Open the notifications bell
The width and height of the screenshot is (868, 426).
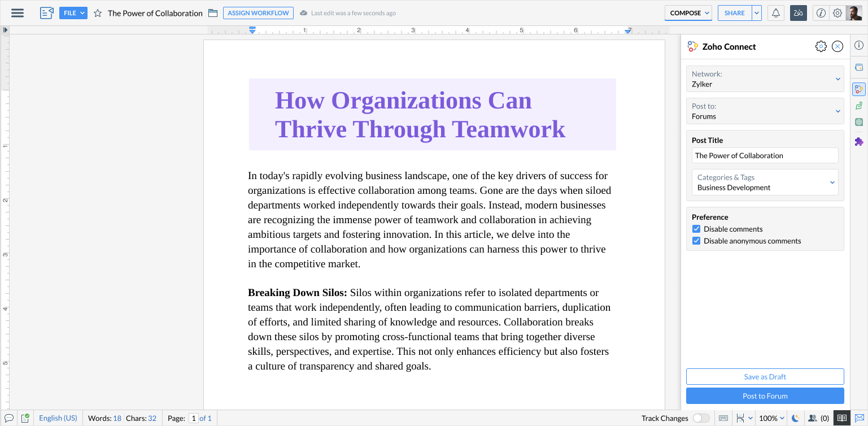click(x=776, y=13)
